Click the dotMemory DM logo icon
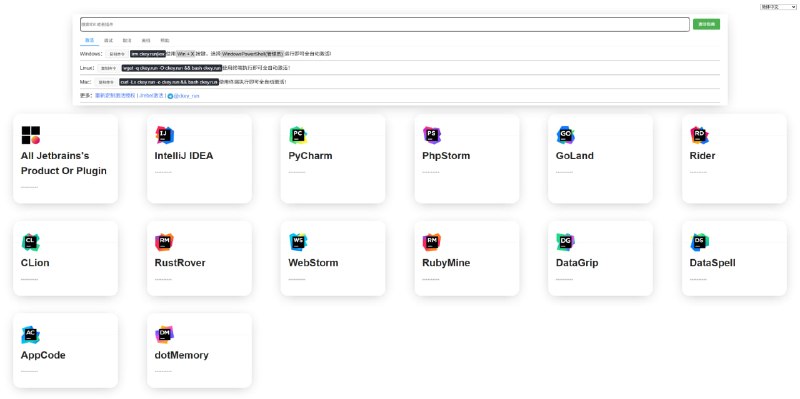Viewport: 800px width, 399px height. point(164,335)
